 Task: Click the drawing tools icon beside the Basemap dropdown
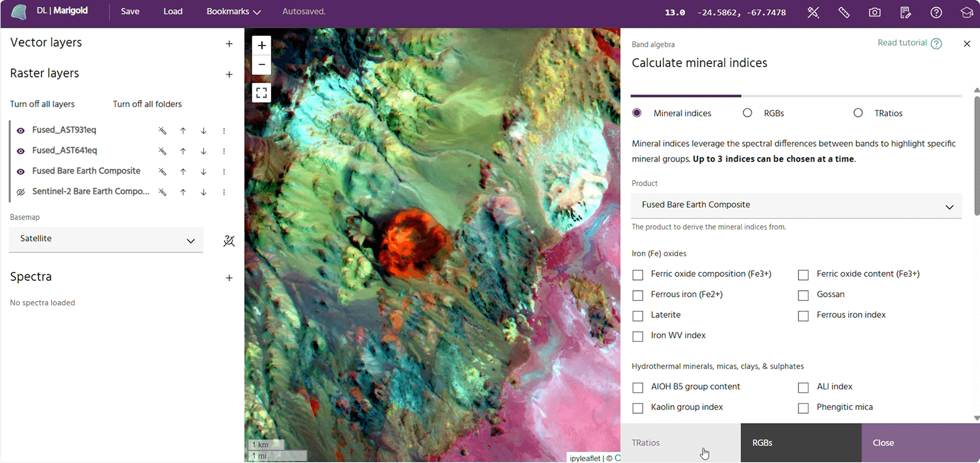coord(228,240)
